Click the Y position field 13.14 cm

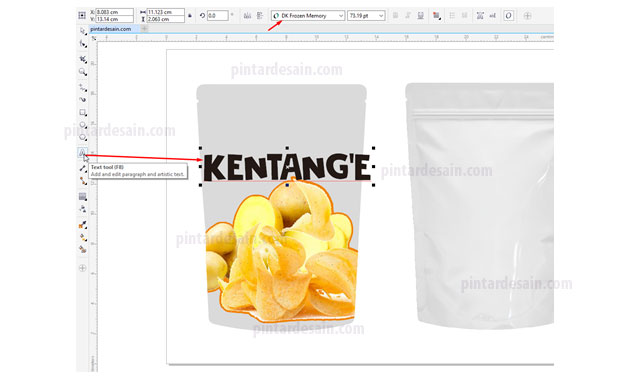click(x=114, y=19)
